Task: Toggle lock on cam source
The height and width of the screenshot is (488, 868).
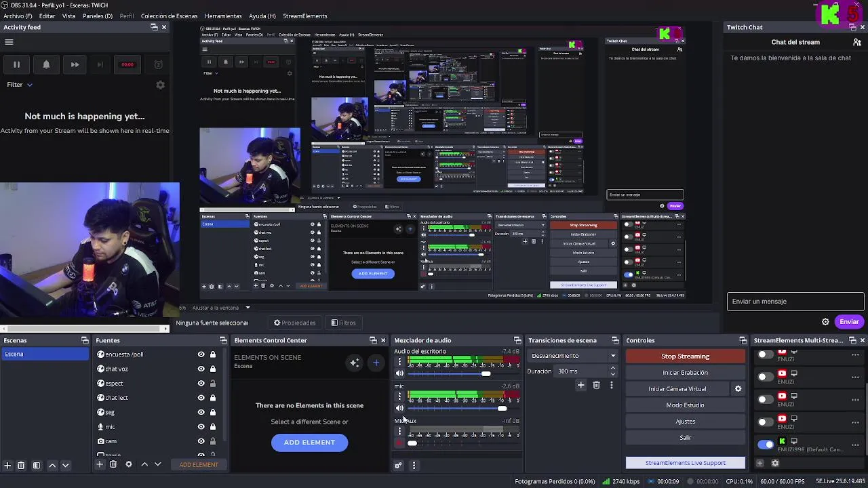Action: [x=213, y=441]
